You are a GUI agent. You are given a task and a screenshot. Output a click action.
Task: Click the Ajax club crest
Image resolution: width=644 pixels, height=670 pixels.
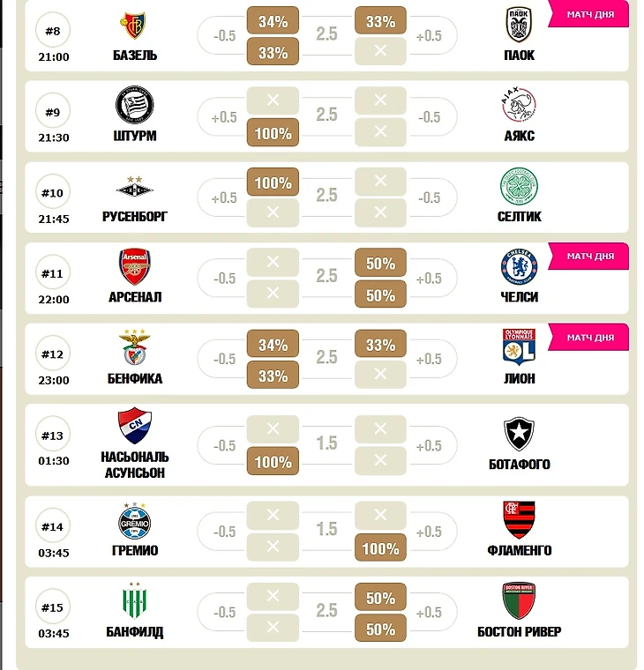(519, 107)
